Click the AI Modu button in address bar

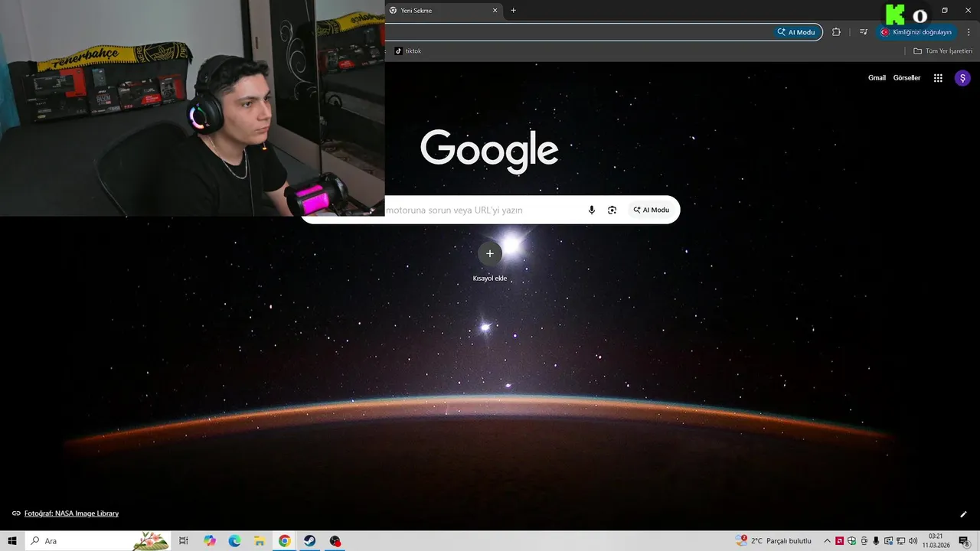pos(796,32)
